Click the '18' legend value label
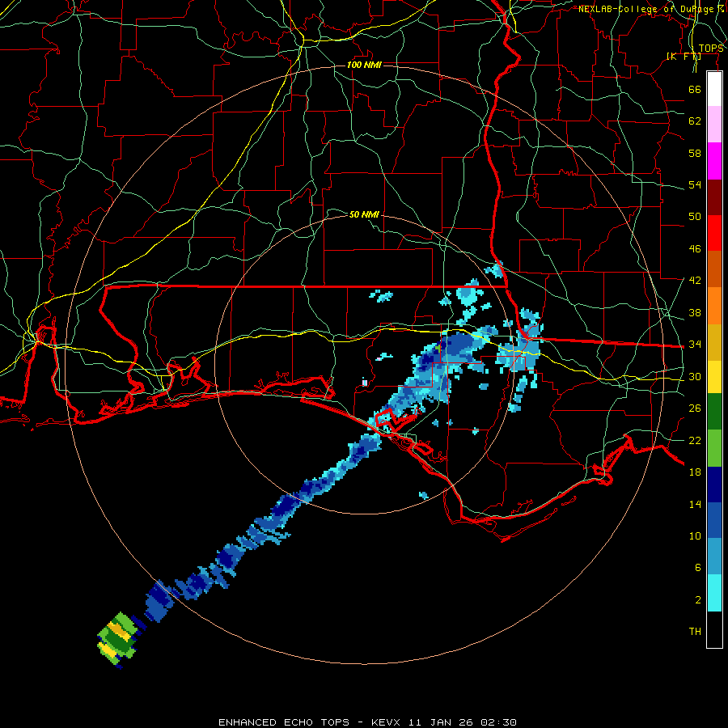This screenshot has height=728, width=728. click(695, 472)
